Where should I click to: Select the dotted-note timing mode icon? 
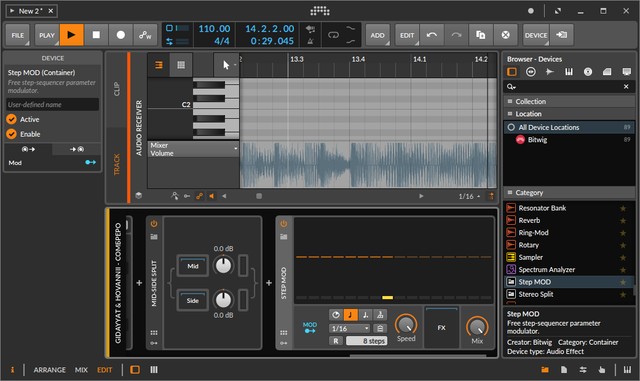coord(365,315)
